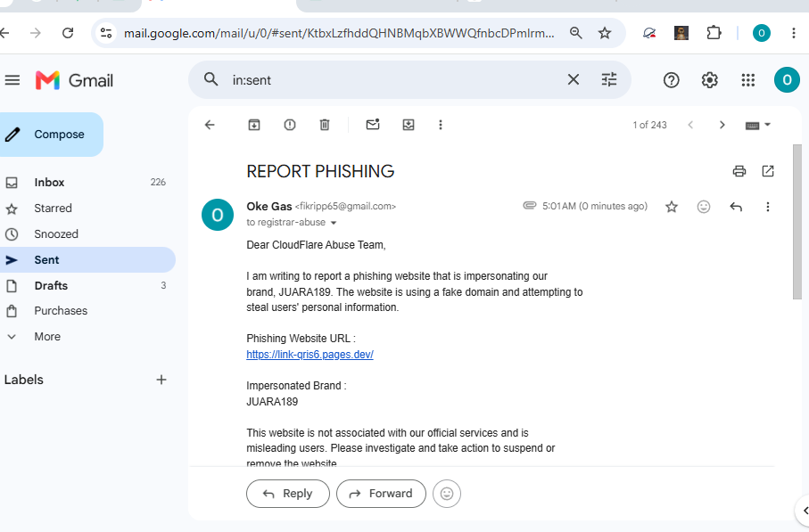Expand recipient details next to registrar-abuse

334,223
